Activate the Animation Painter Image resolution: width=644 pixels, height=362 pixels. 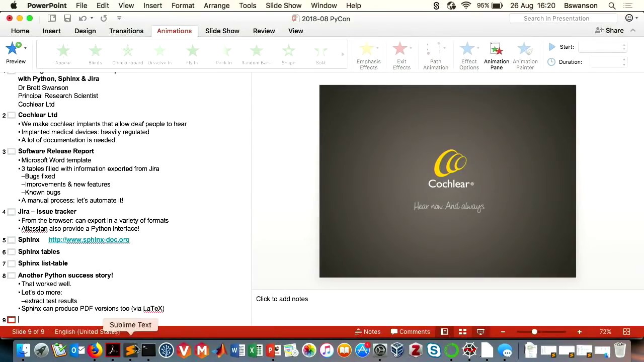tap(525, 56)
